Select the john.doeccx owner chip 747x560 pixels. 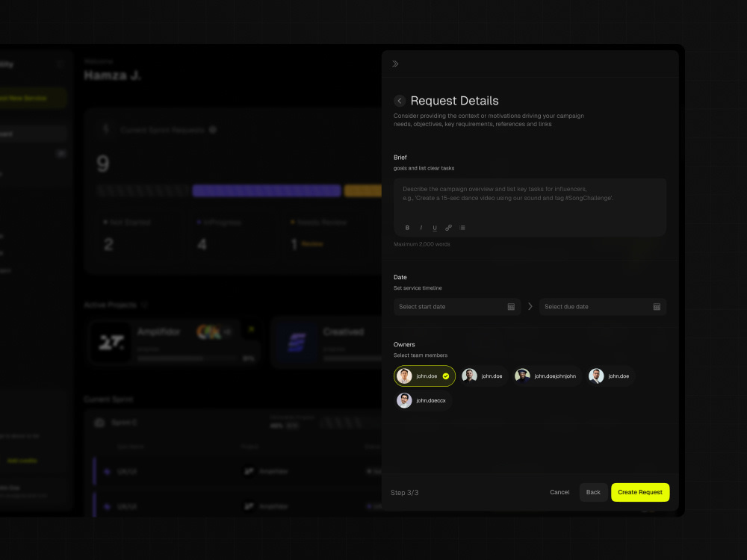[423, 400]
